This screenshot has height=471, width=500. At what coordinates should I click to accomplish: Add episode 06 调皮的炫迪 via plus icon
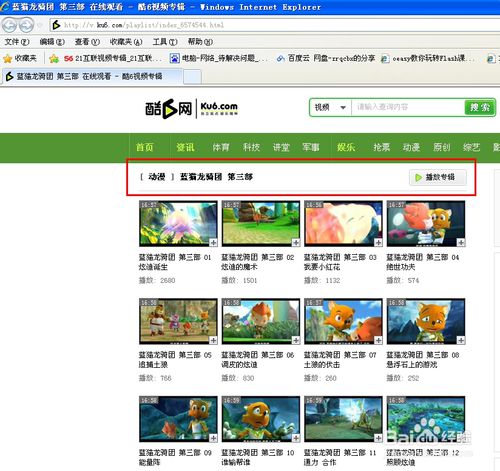[x=296, y=340]
